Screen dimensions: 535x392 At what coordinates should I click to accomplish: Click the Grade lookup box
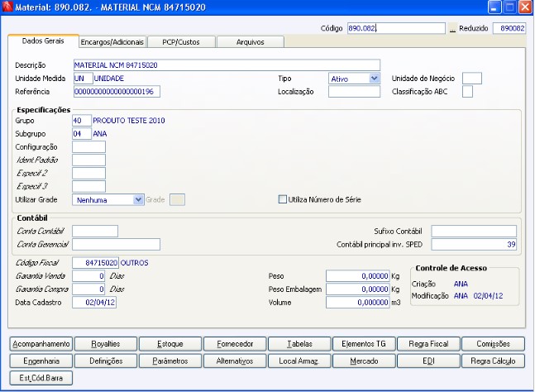coord(176,199)
